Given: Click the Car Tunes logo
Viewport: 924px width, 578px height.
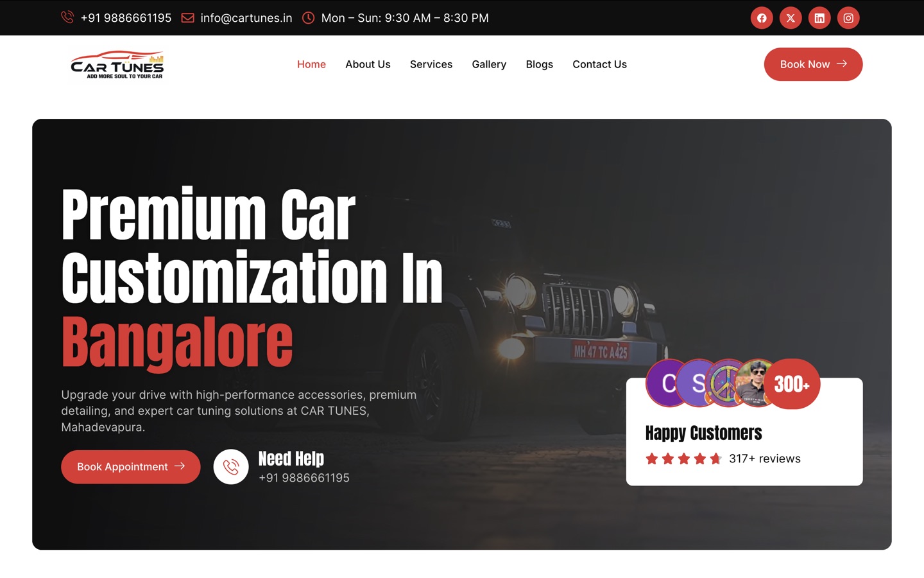Looking at the screenshot, I should [x=117, y=64].
